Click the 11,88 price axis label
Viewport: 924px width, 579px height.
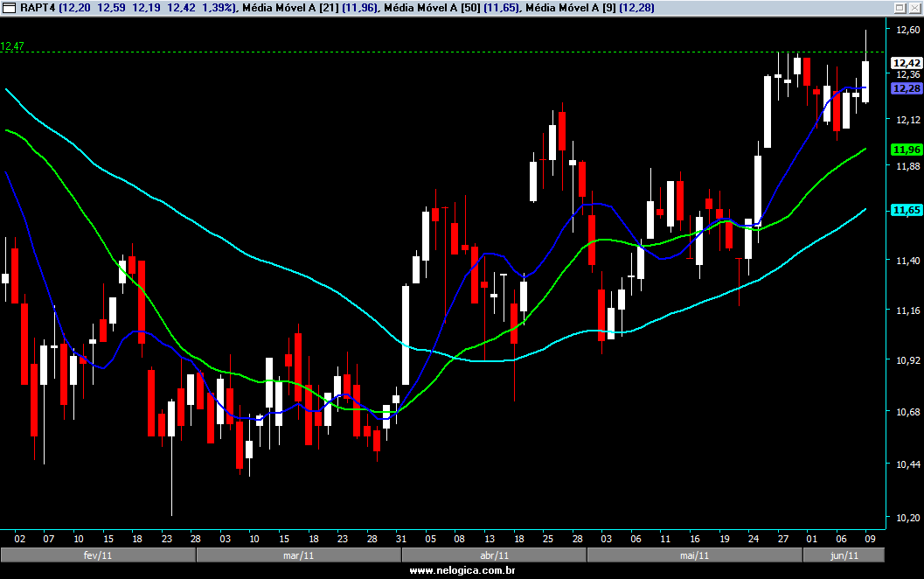(907, 165)
